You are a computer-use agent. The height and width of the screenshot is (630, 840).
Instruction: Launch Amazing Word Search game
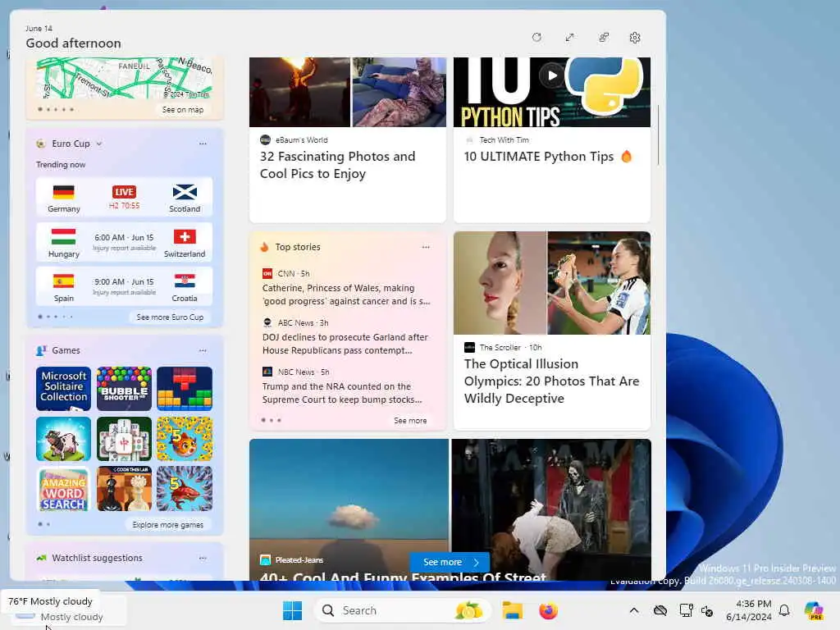(63, 489)
